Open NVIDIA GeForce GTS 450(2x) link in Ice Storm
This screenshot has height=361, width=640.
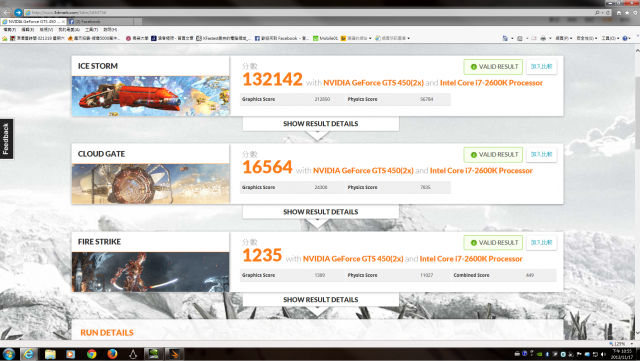pos(373,83)
